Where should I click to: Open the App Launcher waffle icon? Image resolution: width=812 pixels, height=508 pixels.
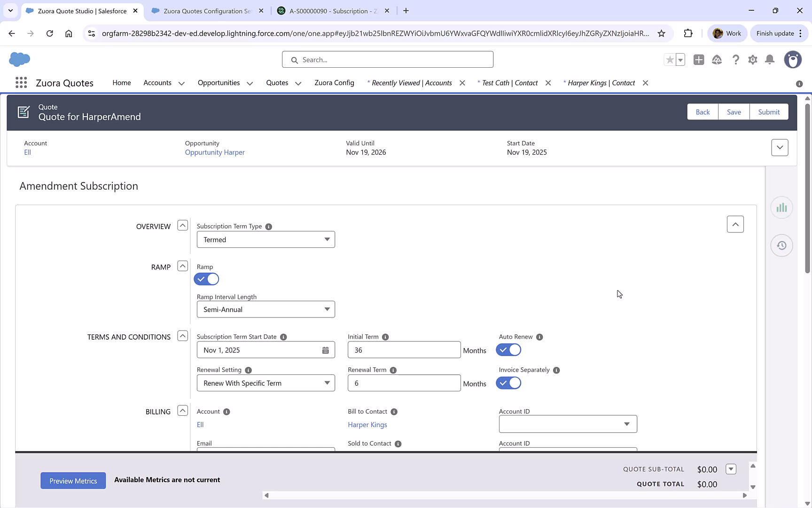[21, 82]
